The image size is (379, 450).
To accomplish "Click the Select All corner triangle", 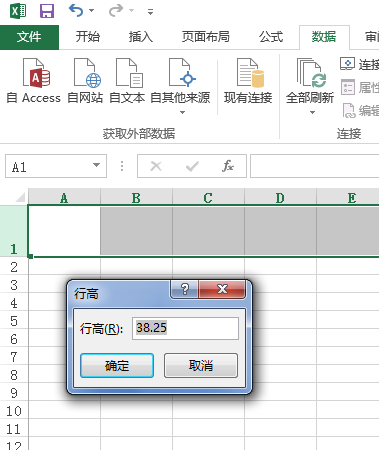I will point(20,197).
